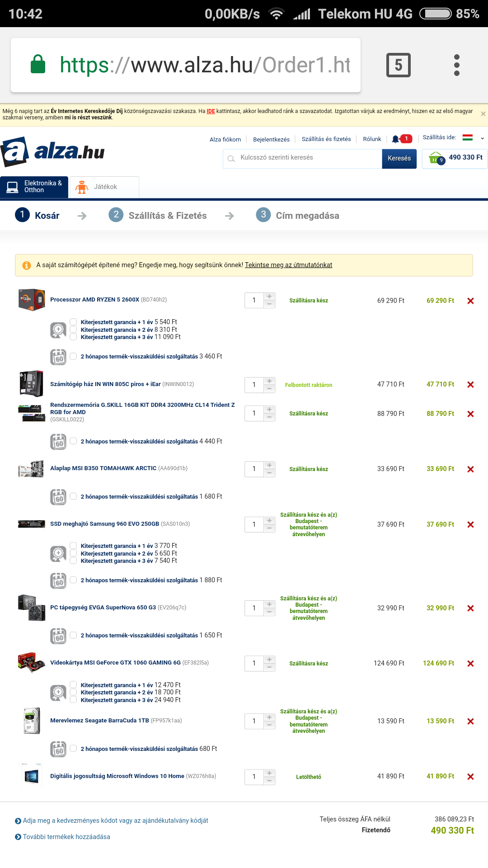Go to step 2 Szállítás & Fizetés

coord(158,215)
